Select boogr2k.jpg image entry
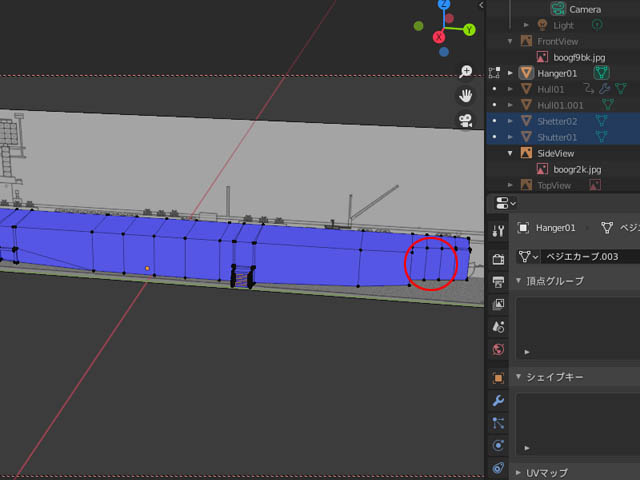Image resolution: width=640 pixels, height=480 pixels. [x=577, y=169]
